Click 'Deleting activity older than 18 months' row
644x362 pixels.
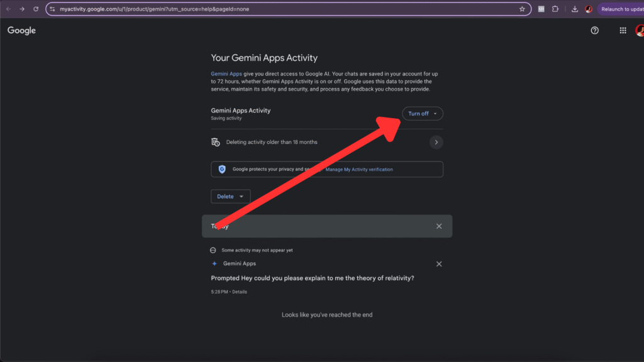(327, 142)
